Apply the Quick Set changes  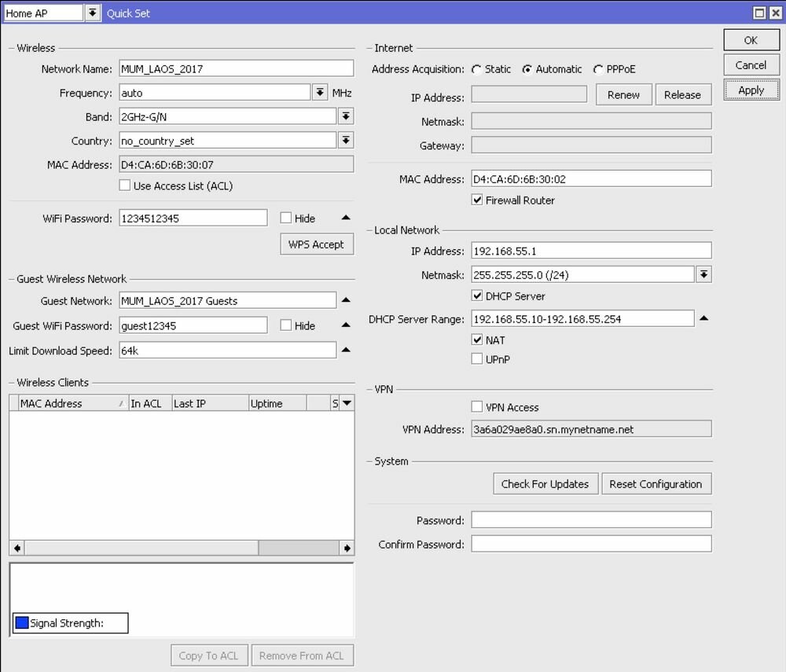coord(751,90)
